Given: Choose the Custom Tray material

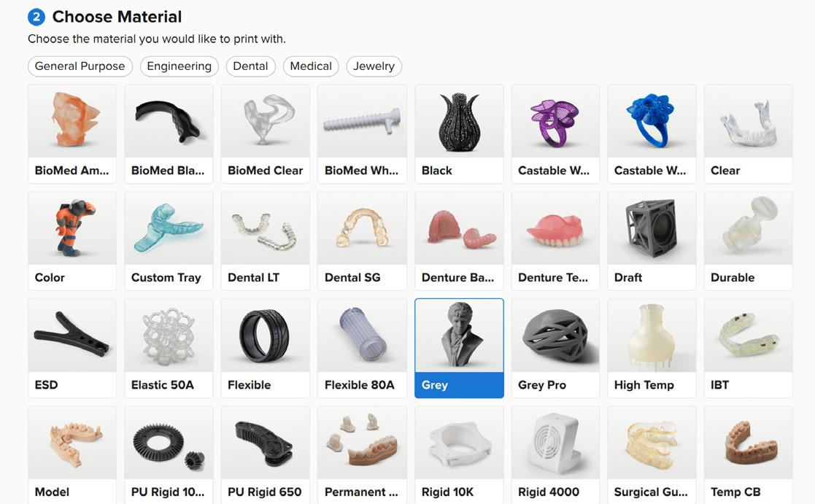Looking at the screenshot, I should click(x=169, y=241).
